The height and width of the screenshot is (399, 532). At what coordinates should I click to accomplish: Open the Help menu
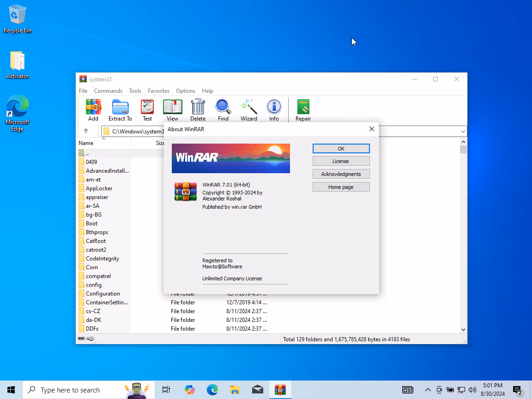207,91
